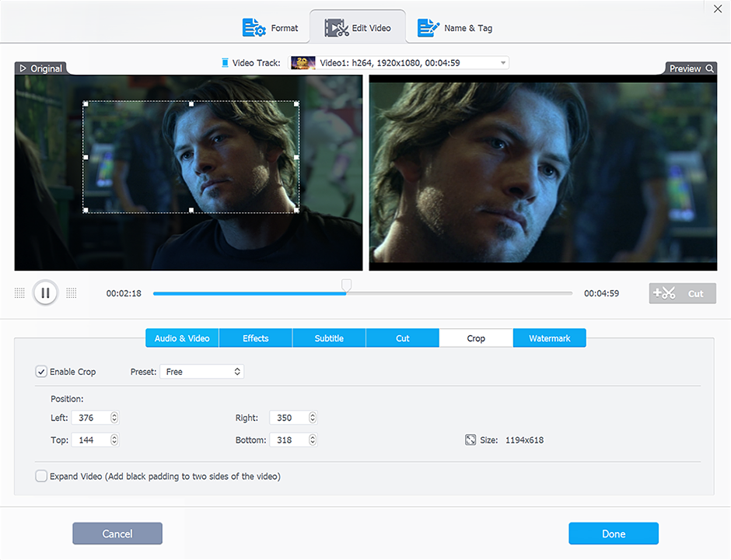Click the video track thumbnail image
Image resolution: width=731 pixels, height=560 pixels.
[x=303, y=63]
